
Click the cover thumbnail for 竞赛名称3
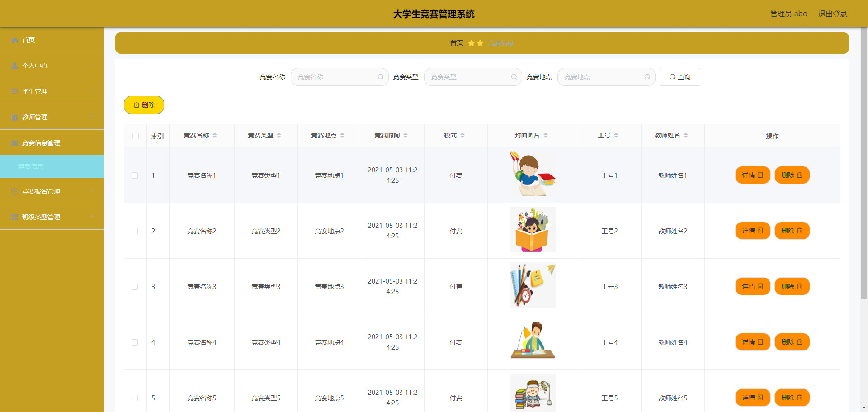tap(533, 285)
